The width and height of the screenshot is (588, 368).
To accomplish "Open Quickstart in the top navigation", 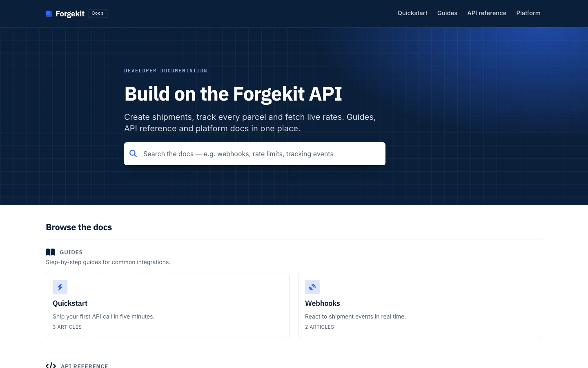I will click(x=412, y=13).
